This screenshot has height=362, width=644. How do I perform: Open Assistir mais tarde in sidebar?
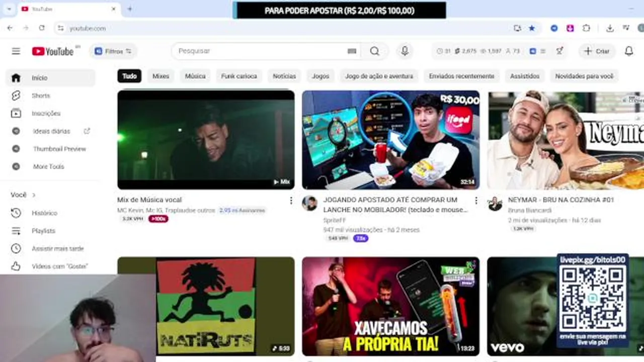coord(50,248)
